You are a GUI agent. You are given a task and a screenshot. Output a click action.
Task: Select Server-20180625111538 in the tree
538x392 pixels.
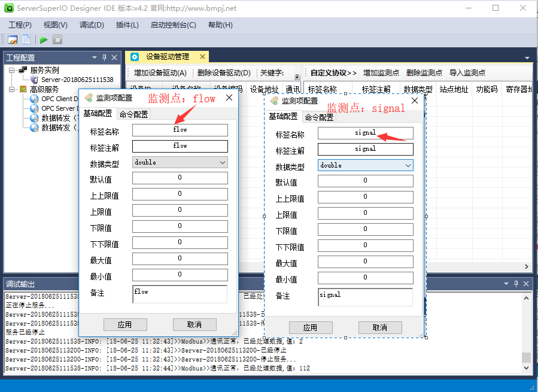pos(77,80)
